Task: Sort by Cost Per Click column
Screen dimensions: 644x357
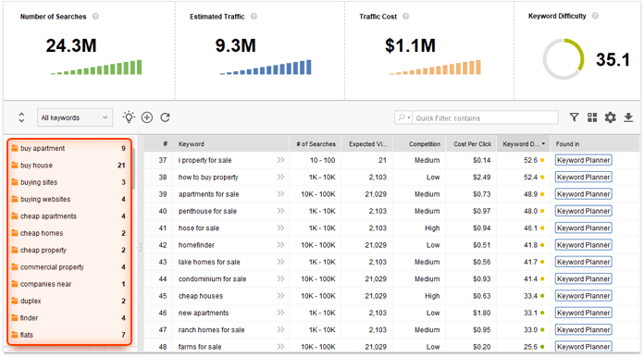Action: point(472,144)
